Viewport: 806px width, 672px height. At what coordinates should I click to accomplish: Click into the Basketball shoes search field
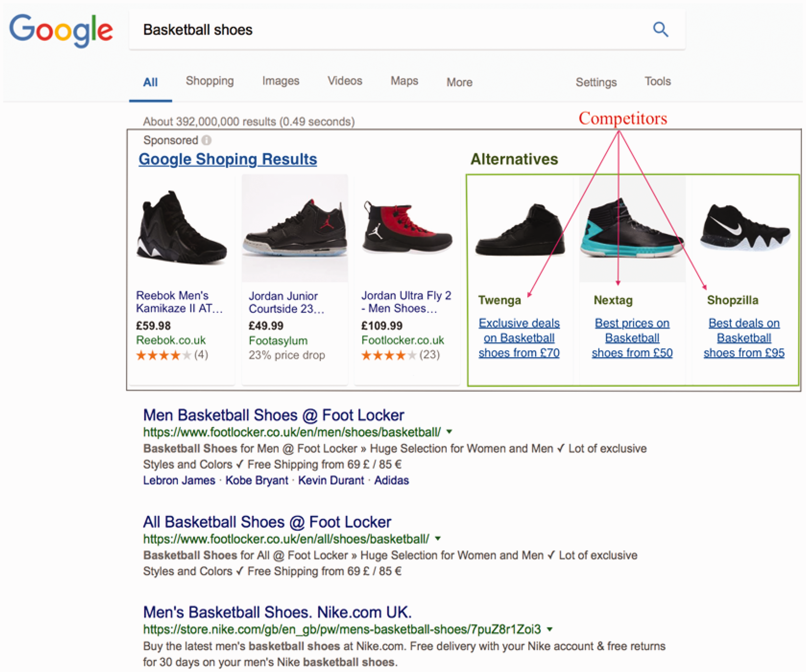(x=388, y=30)
